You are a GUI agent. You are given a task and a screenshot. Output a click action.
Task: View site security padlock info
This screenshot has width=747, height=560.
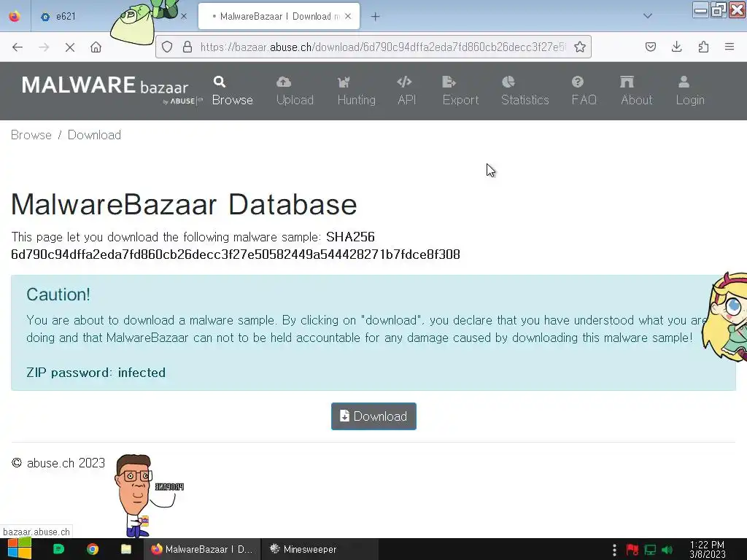[x=187, y=47]
